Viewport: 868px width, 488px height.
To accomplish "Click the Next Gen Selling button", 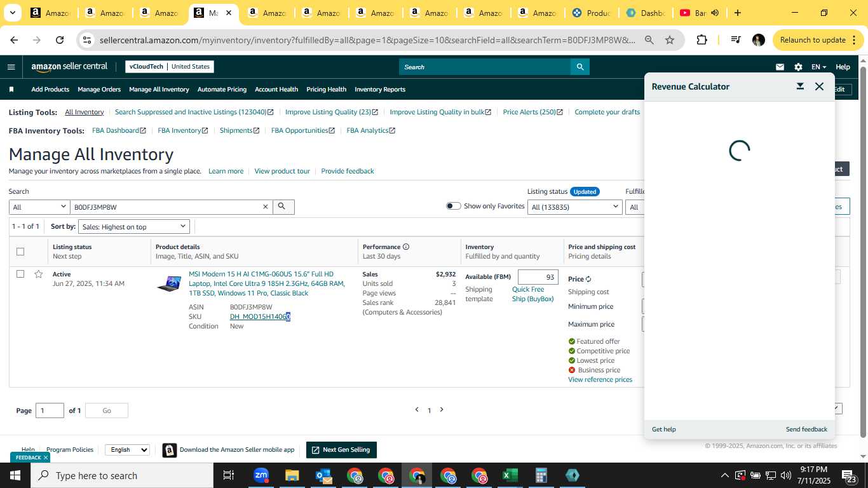I will (x=341, y=450).
